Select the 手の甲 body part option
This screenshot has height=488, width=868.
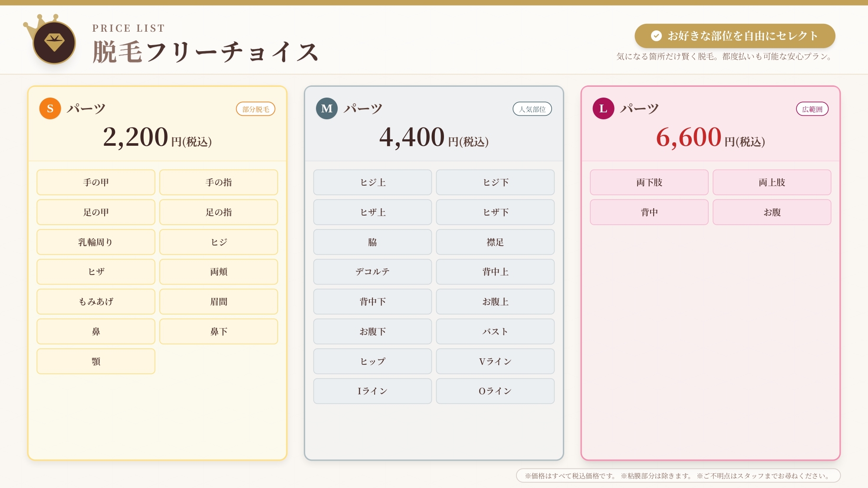pos(96,183)
